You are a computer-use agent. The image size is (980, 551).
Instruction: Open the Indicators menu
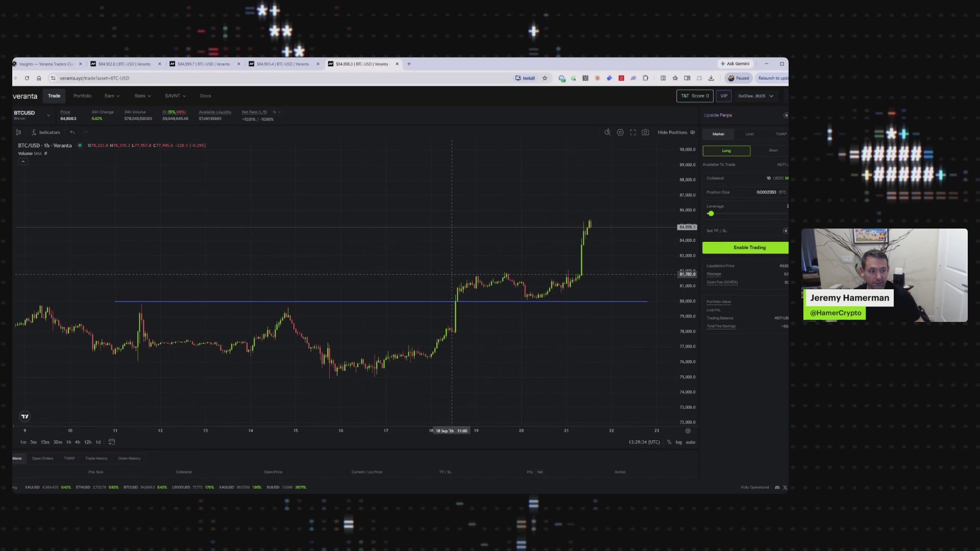click(45, 132)
